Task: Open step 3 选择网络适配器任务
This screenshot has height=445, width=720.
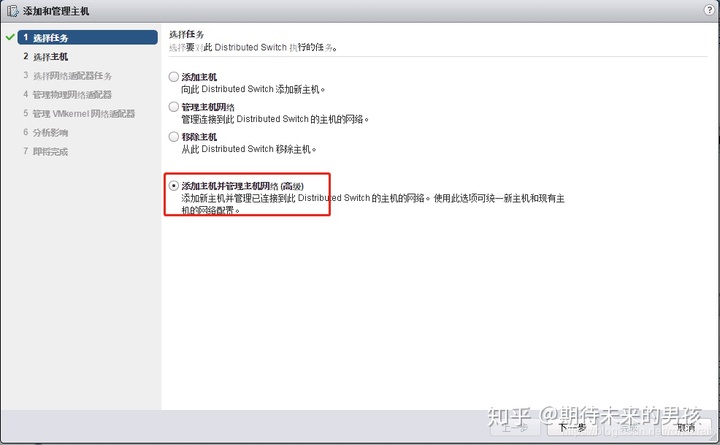Action: (68, 75)
